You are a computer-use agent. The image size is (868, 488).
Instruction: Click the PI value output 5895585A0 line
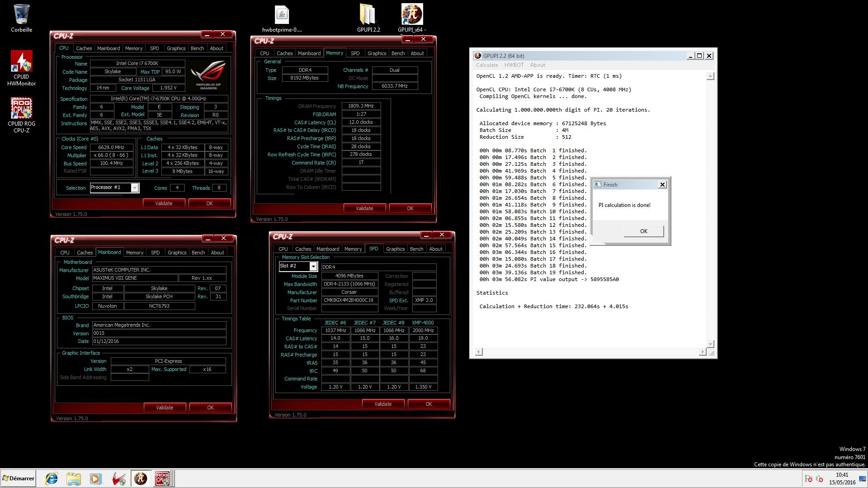click(x=549, y=279)
